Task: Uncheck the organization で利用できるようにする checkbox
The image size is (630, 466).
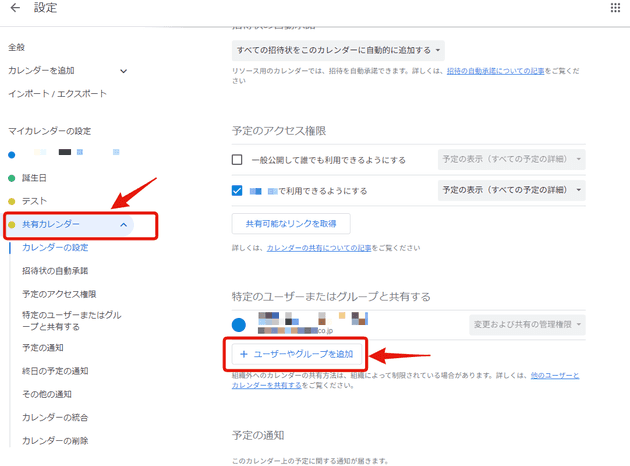Action: [x=237, y=190]
